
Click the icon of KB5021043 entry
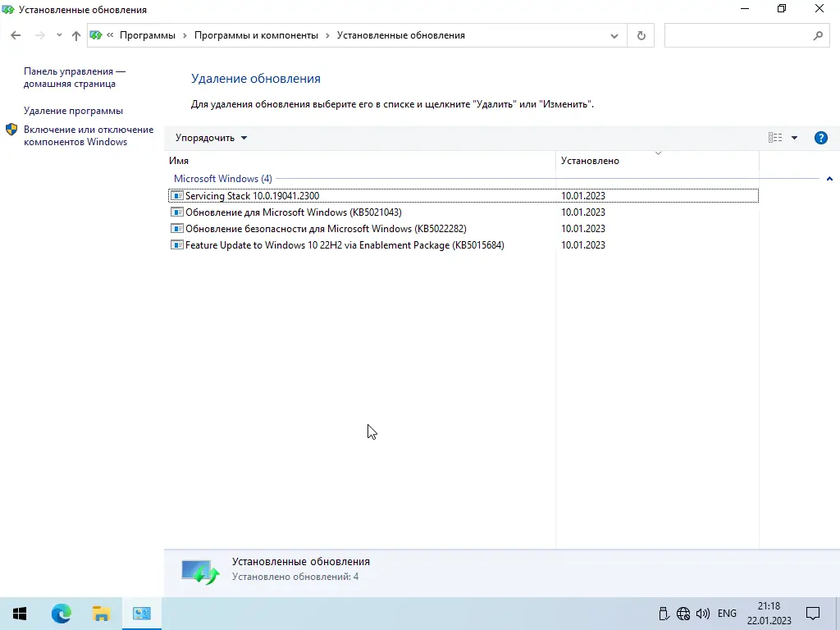coord(177,212)
